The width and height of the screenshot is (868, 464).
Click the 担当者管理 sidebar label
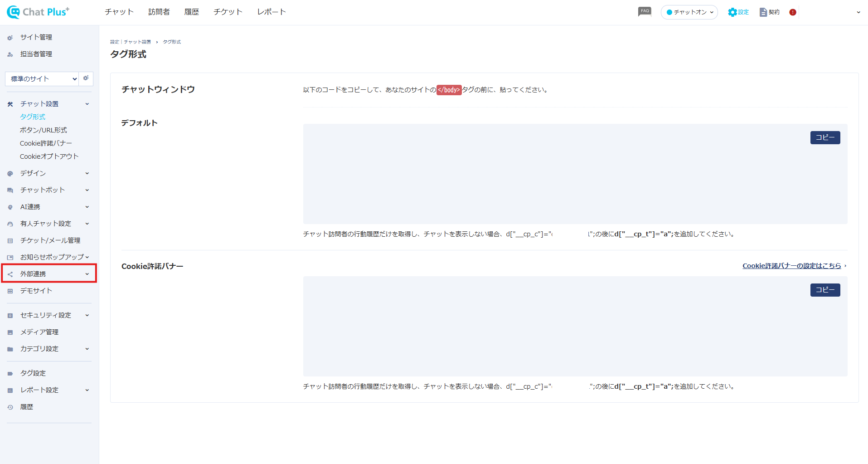click(x=36, y=54)
